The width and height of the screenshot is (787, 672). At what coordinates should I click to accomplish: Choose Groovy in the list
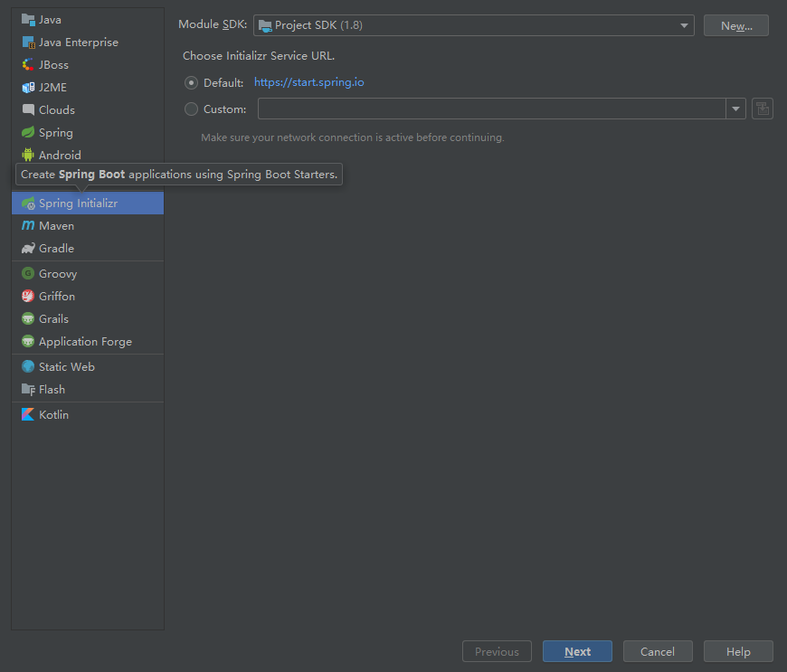88,273
